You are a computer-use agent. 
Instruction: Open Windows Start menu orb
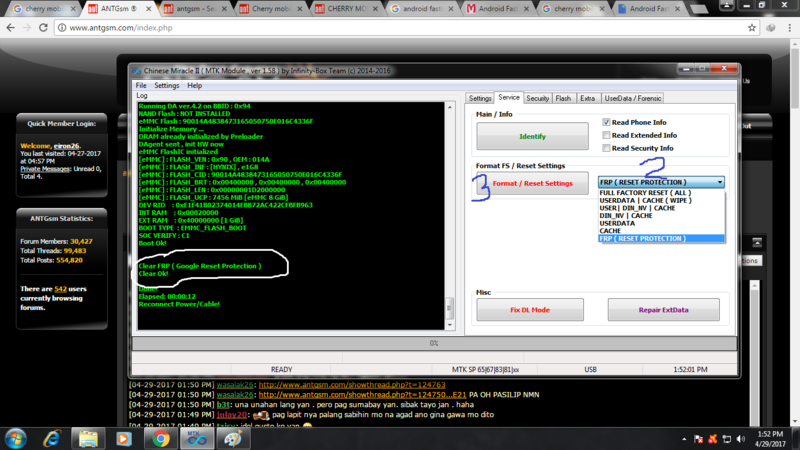[17, 438]
